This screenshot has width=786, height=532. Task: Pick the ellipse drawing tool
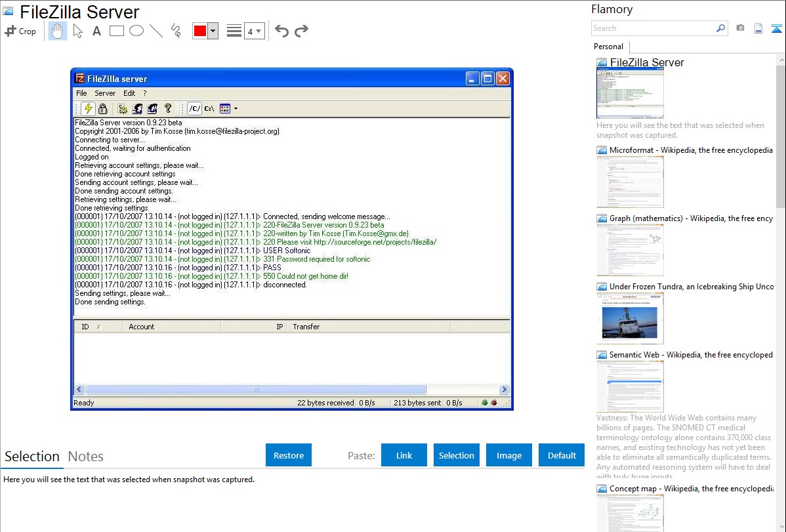pyautogui.click(x=136, y=31)
